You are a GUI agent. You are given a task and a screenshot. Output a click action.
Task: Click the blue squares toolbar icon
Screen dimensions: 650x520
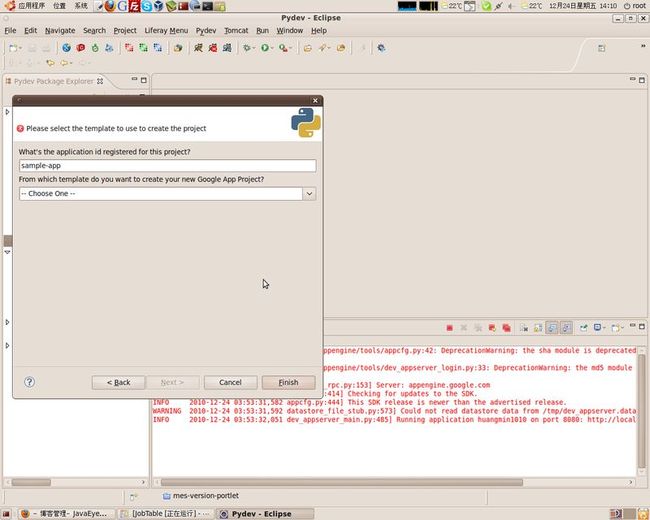158,48
